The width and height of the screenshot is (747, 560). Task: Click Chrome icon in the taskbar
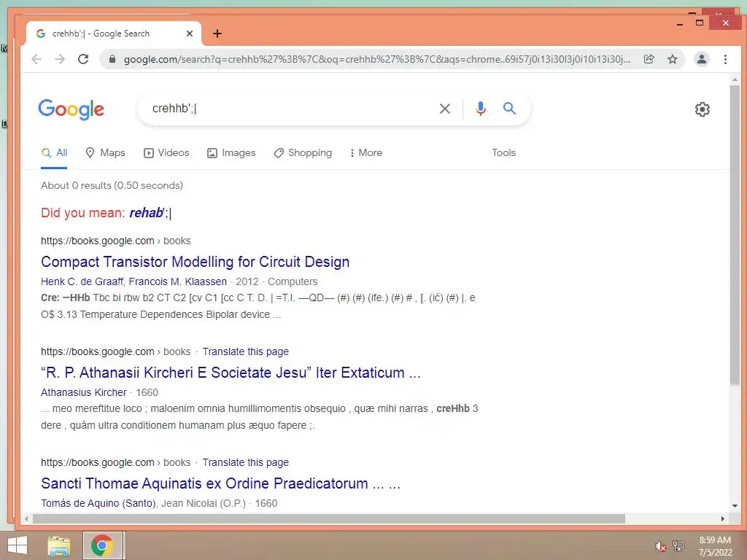[102, 545]
